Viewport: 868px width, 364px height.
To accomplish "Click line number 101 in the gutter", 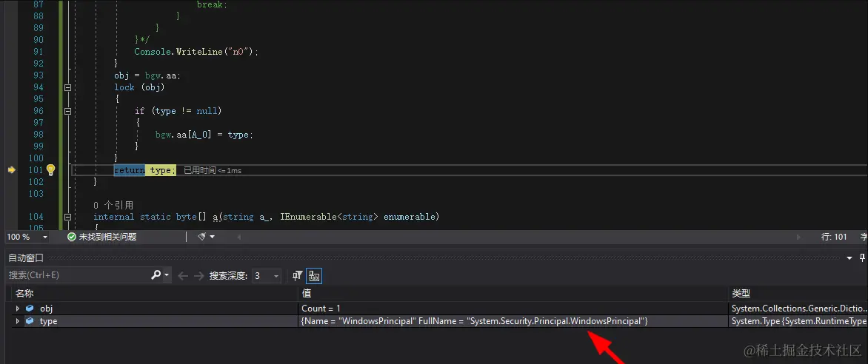I will 36,170.
